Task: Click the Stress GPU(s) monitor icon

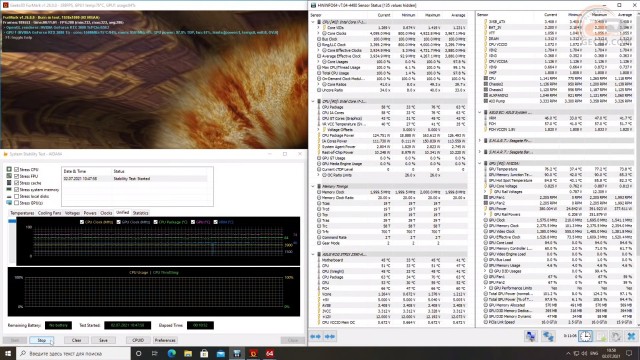Action: (x=9, y=203)
